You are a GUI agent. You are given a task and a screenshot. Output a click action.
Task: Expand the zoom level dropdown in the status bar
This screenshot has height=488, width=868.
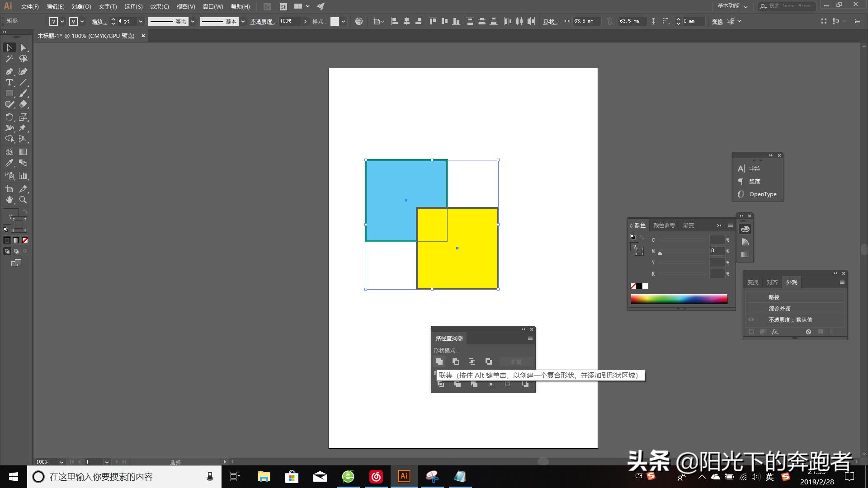[x=61, y=462]
